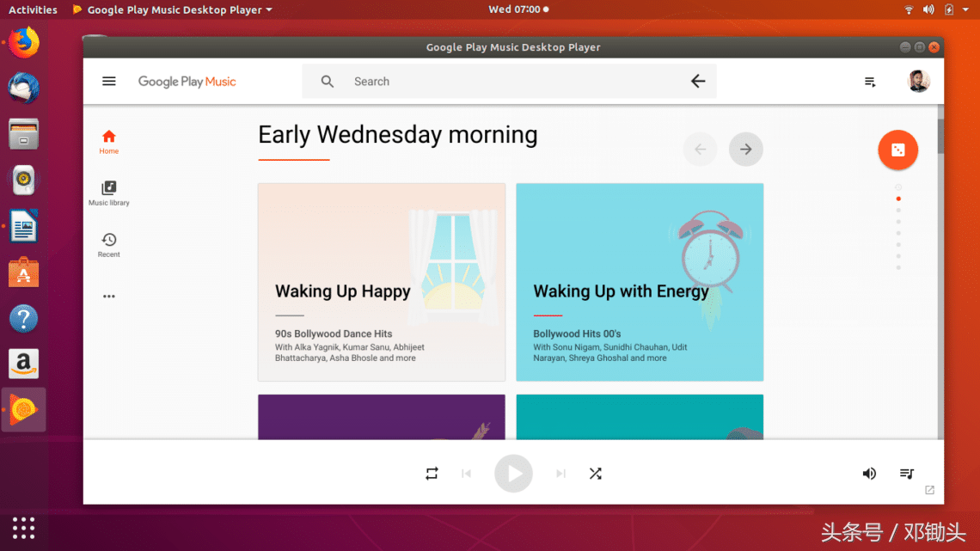The width and height of the screenshot is (980, 551).
Task: Click the Play button
Action: [513, 474]
